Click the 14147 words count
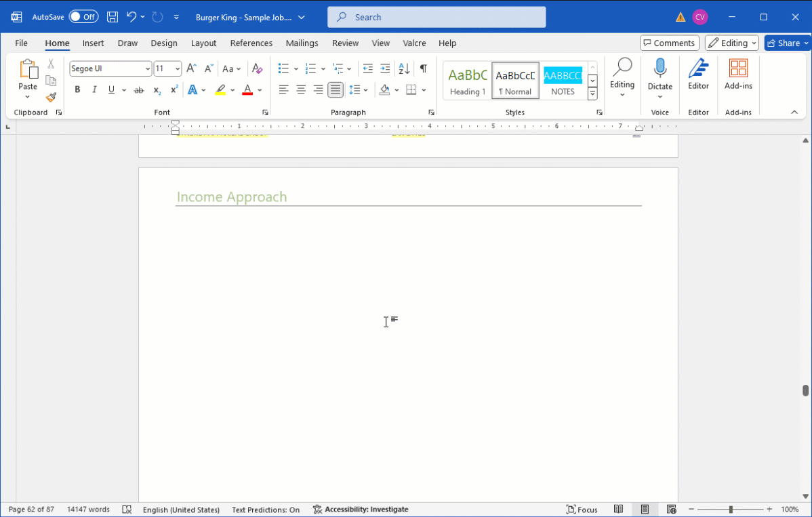This screenshot has height=517, width=812. click(x=88, y=510)
